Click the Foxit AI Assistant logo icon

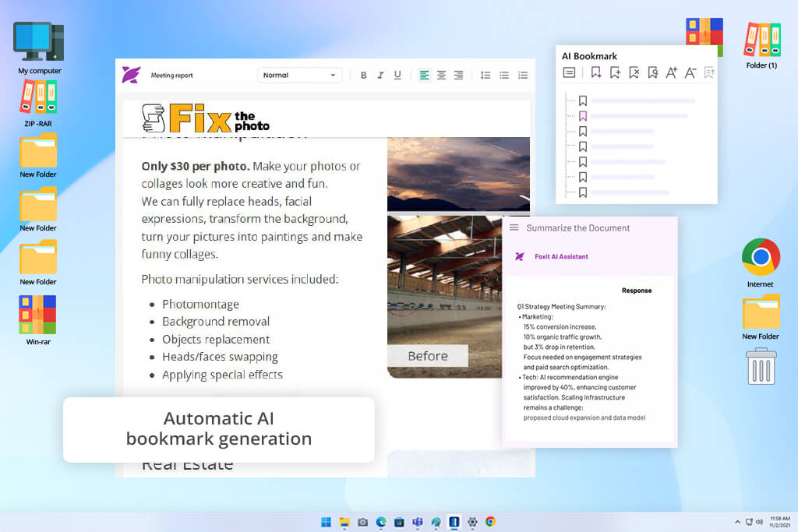click(520, 256)
